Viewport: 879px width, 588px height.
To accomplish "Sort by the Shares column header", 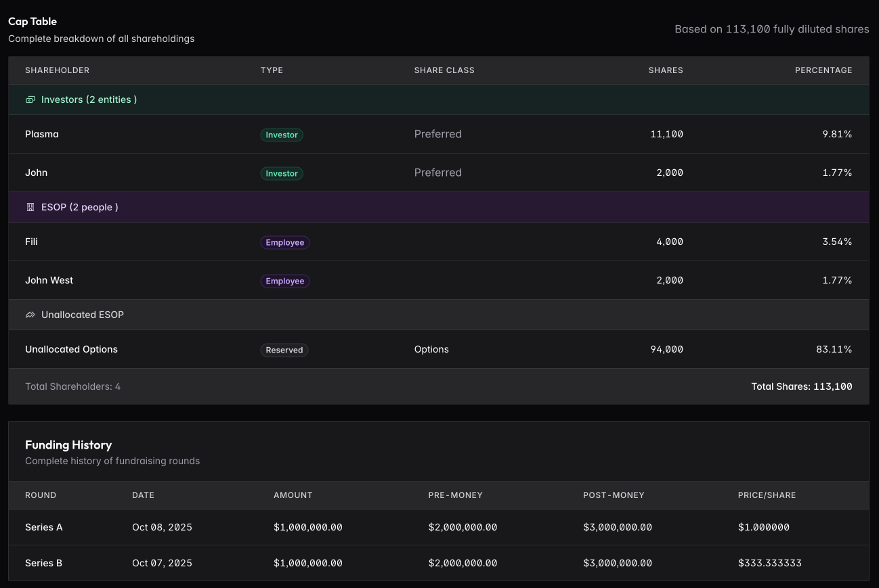I will [665, 70].
